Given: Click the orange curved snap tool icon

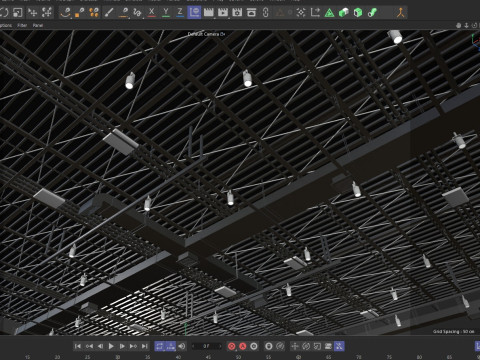Looking at the screenshot, I should pyautogui.click(x=65, y=13).
